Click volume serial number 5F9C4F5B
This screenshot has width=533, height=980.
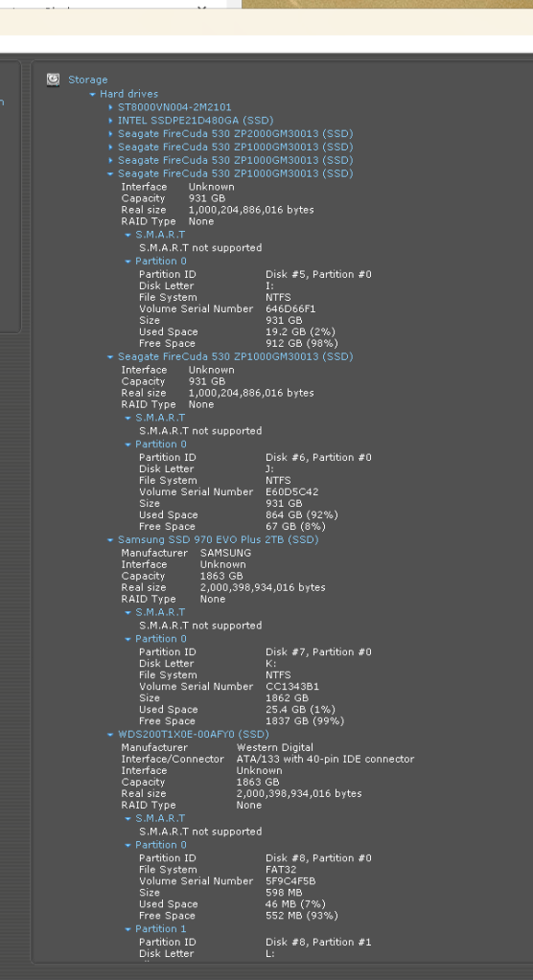pos(290,881)
